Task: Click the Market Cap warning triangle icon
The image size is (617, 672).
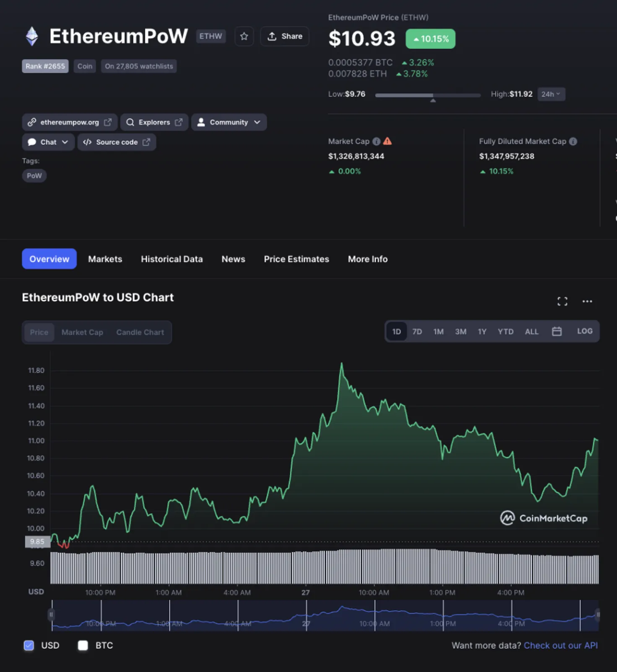Action: (x=387, y=141)
